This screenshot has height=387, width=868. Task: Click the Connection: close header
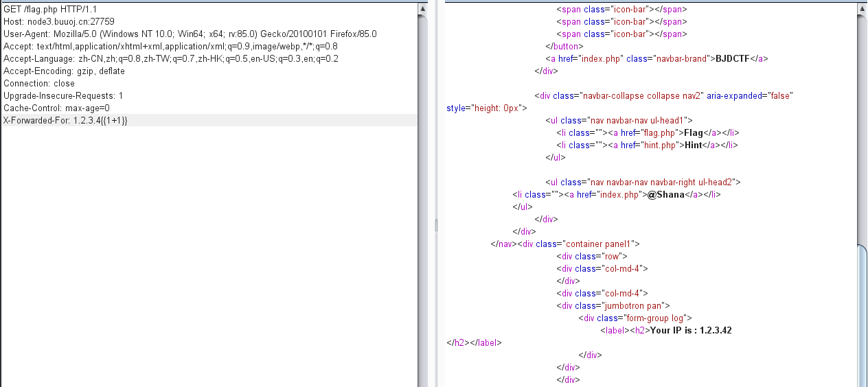(x=39, y=83)
